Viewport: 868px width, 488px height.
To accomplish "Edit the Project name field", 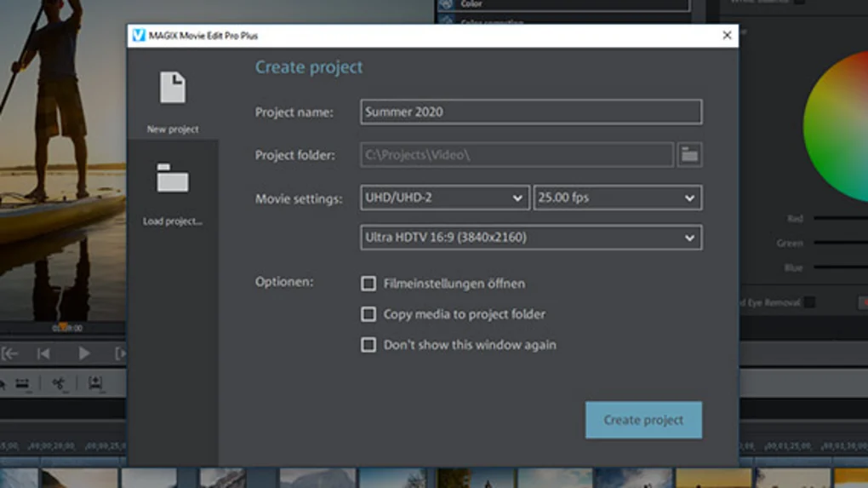I will pos(531,112).
